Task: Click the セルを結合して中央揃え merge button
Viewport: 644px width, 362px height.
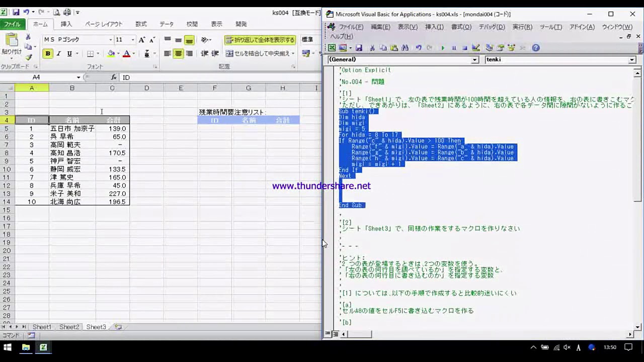Action: click(258, 54)
